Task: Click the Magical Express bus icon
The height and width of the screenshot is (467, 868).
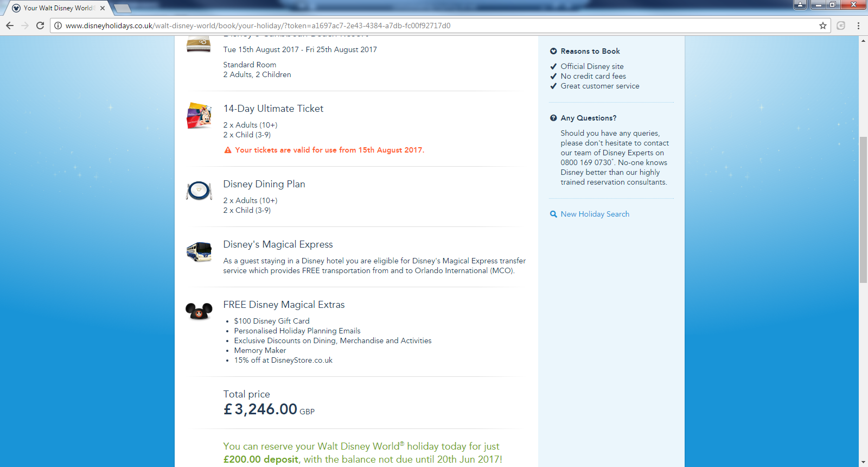Action: click(x=199, y=251)
